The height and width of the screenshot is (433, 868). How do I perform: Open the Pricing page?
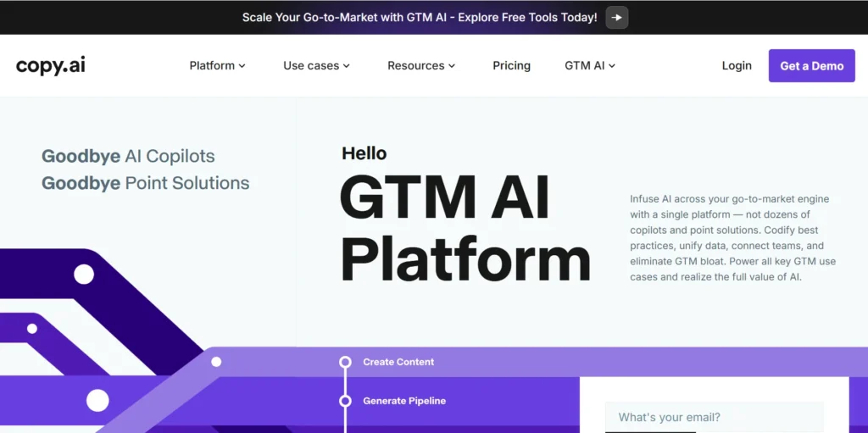click(511, 66)
